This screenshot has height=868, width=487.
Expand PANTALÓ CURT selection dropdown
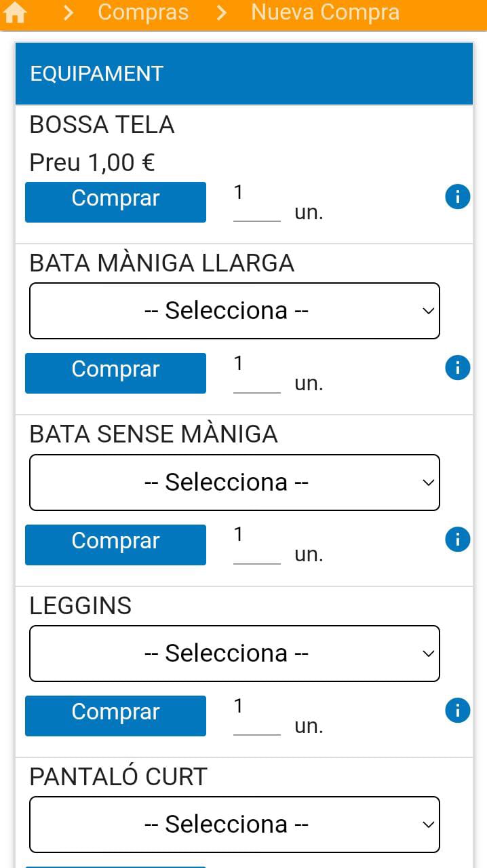click(235, 825)
